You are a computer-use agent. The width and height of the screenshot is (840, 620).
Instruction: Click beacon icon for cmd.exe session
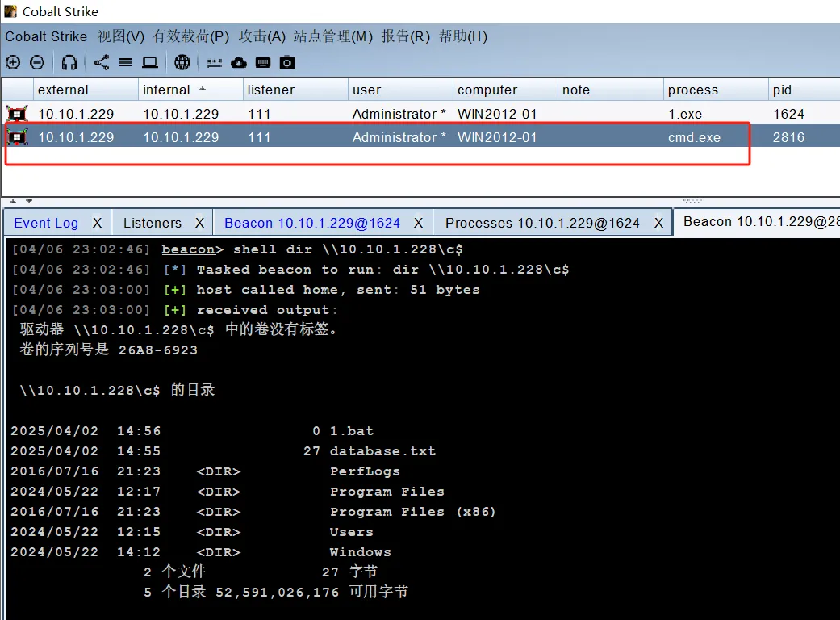point(17,137)
